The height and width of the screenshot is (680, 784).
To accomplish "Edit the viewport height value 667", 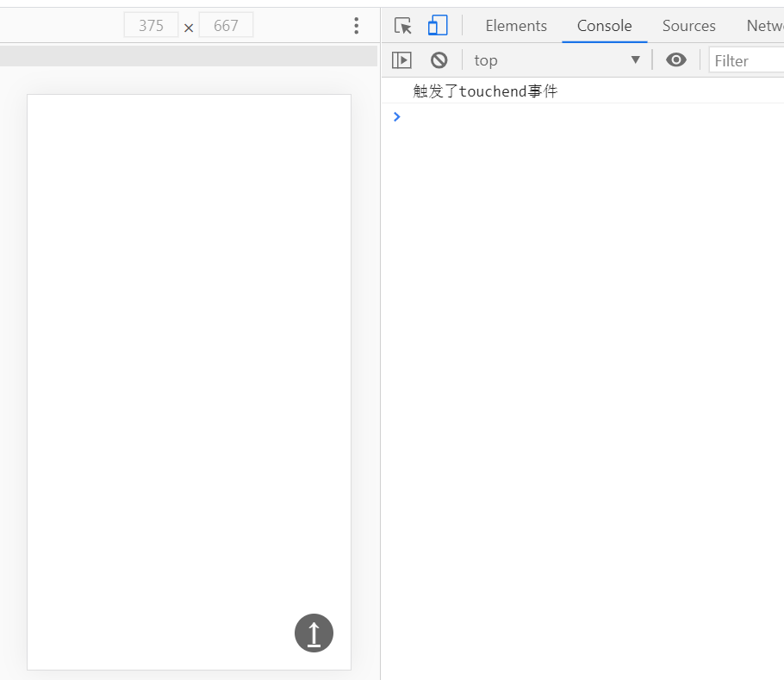I will pos(226,25).
